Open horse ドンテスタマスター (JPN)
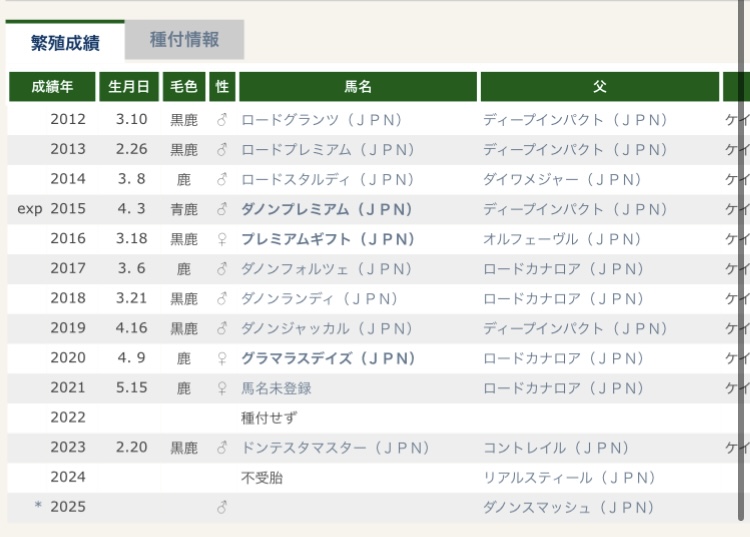This screenshot has width=750, height=537. [x=335, y=448]
